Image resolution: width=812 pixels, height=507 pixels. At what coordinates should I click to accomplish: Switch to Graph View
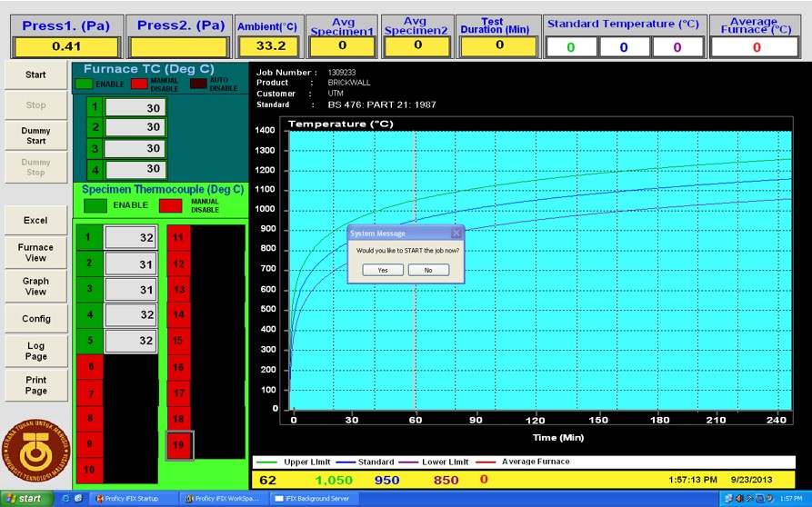pos(35,286)
